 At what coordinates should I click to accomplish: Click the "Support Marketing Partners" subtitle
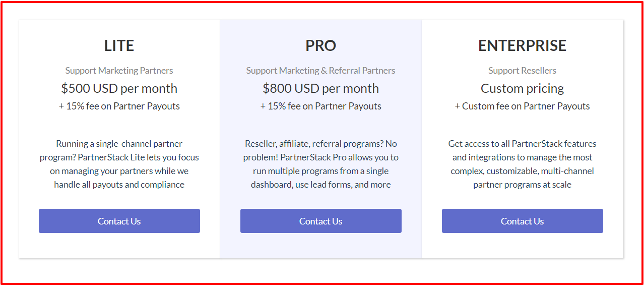119,71
